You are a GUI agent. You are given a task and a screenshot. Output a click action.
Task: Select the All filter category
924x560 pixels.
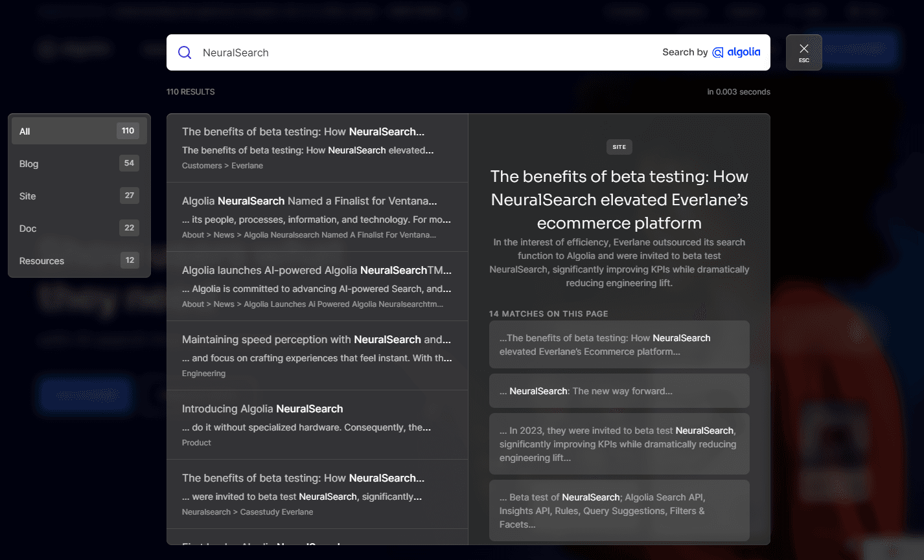79,131
